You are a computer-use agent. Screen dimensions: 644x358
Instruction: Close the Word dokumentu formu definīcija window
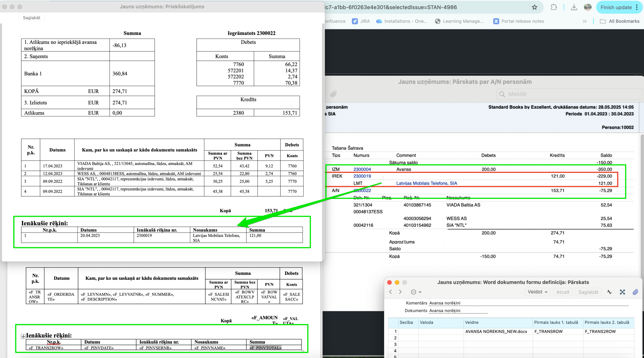[389, 283]
